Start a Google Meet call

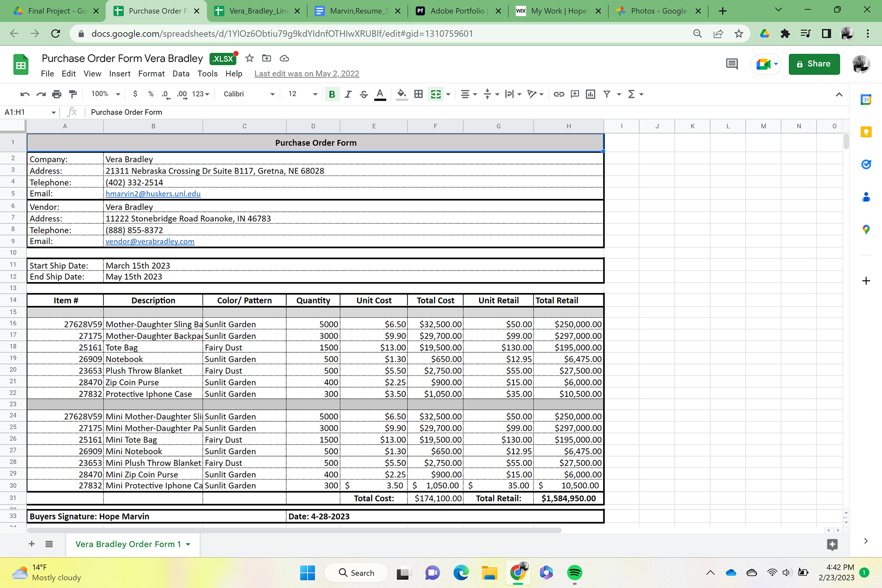[x=766, y=64]
